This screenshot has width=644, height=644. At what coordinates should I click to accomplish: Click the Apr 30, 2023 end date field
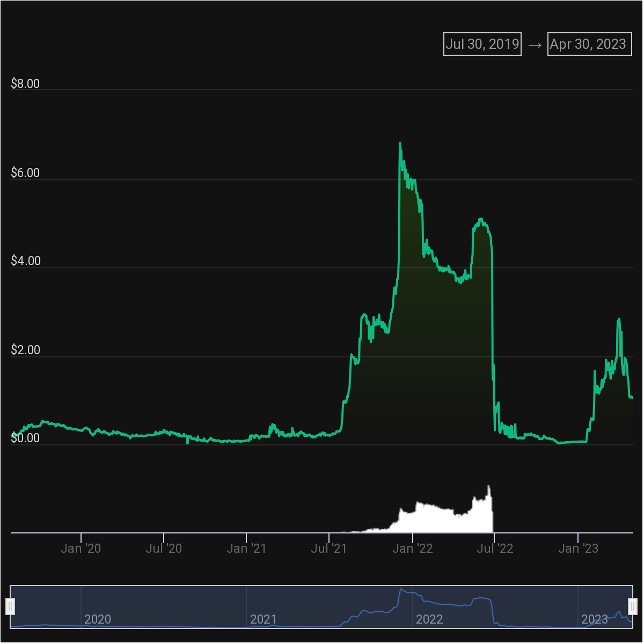[x=590, y=44]
